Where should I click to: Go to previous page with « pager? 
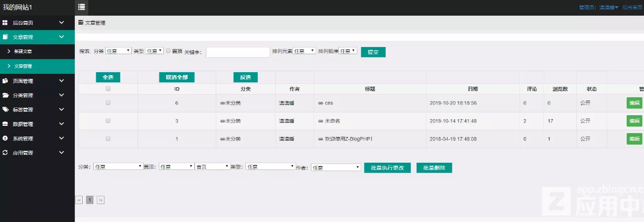tap(79, 200)
